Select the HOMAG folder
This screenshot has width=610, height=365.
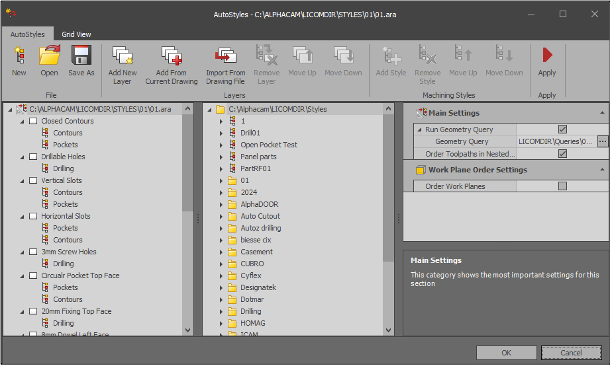coord(253,323)
